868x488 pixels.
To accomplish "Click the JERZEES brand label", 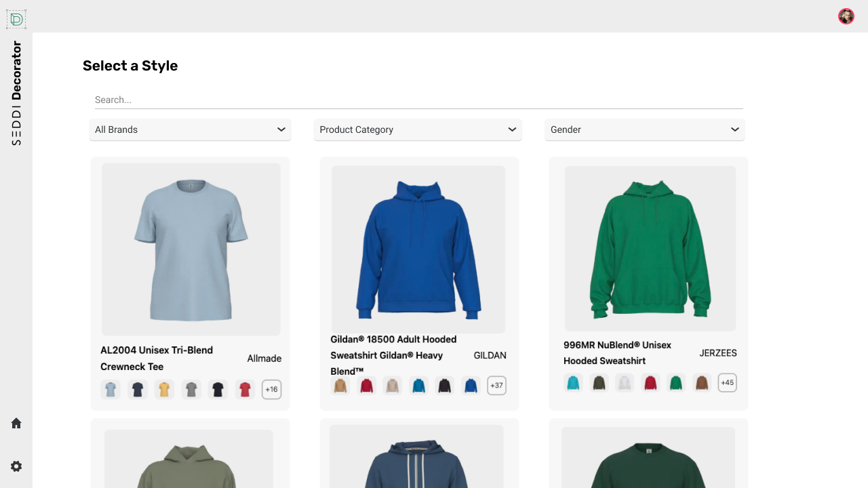I will point(718,353).
